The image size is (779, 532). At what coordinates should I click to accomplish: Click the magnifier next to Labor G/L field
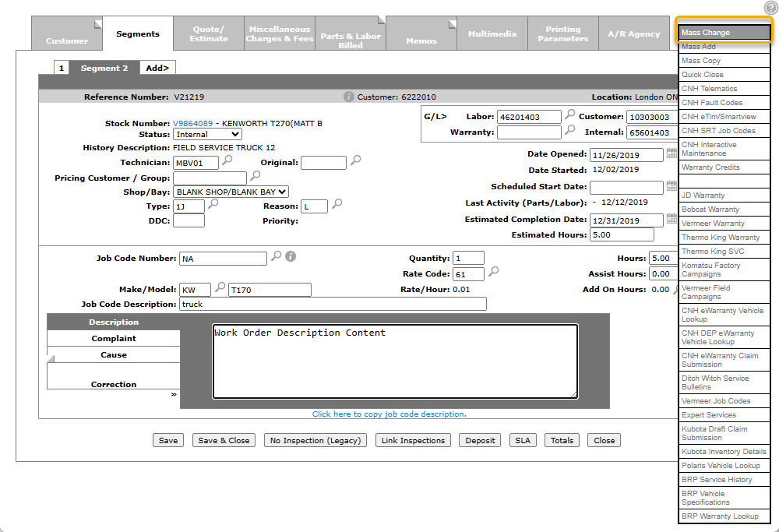coord(570,115)
